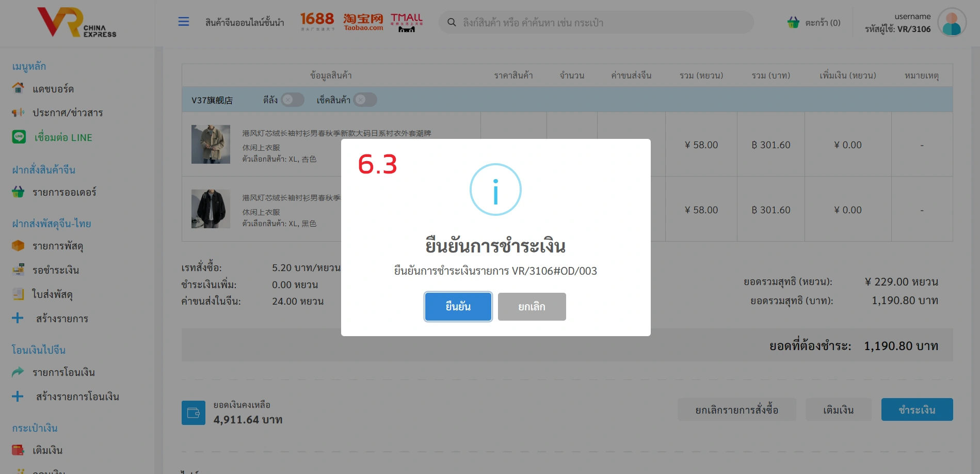The height and width of the screenshot is (474, 980).
Task: Select รายการพัสดุ from the sidebar
Action: click(x=57, y=246)
